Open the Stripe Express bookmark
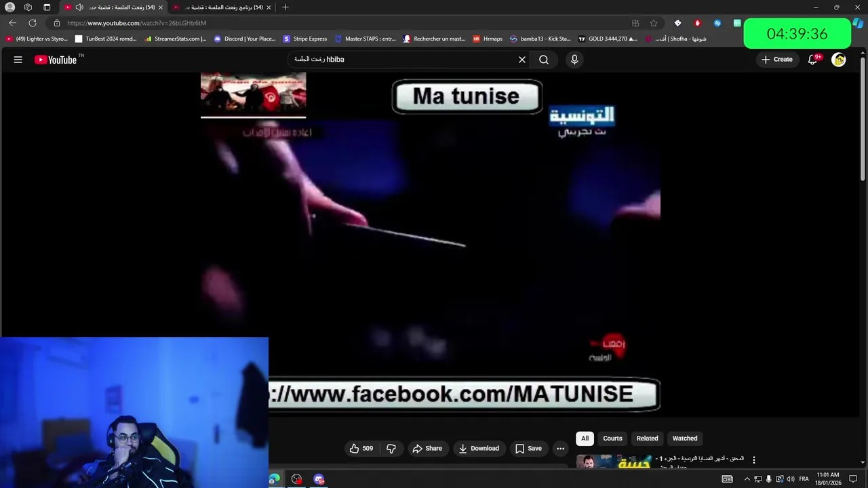Viewport: 868px width, 488px height. point(305,39)
